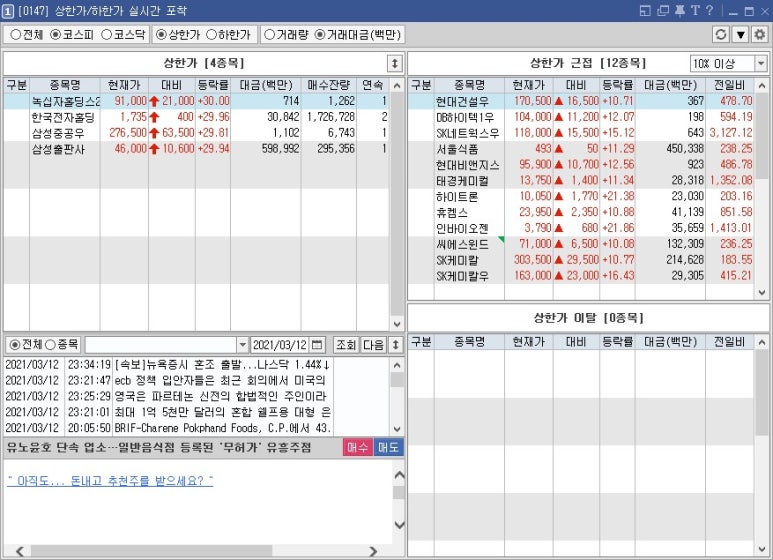Click the window layout icon in title bar
The image size is (773, 560).
tap(645, 10)
